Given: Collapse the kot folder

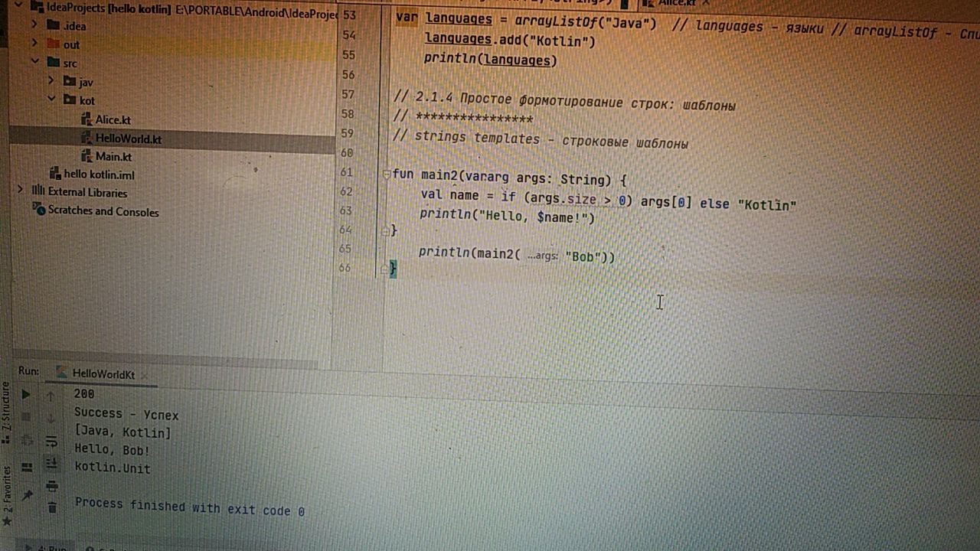Looking at the screenshot, I should click(51, 99).
